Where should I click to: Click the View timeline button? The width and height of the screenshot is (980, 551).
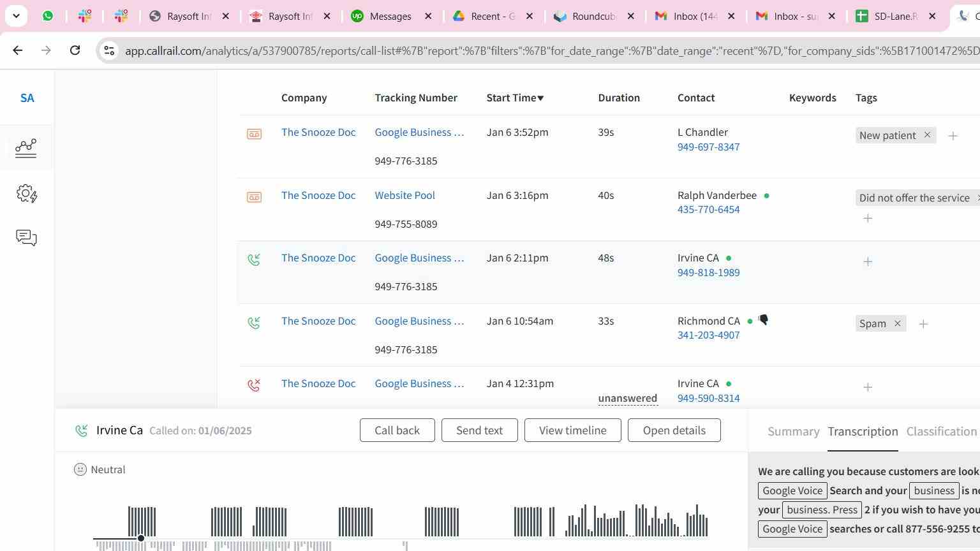[x=572, y=430]
